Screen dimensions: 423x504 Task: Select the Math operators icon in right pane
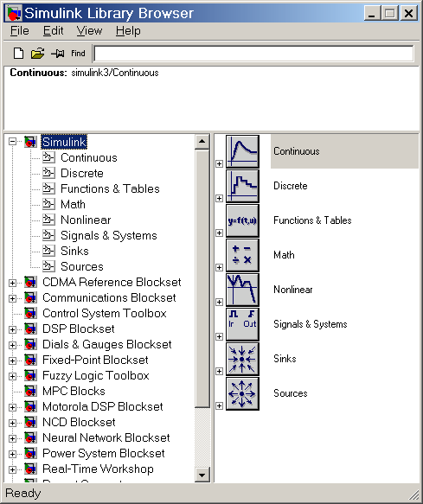coord(242,255)
